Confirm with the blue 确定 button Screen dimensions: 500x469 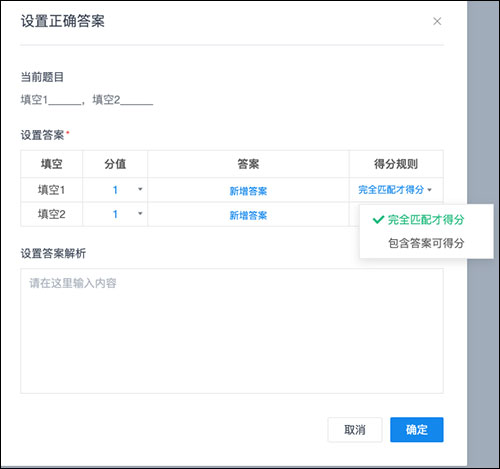(417, 430)
